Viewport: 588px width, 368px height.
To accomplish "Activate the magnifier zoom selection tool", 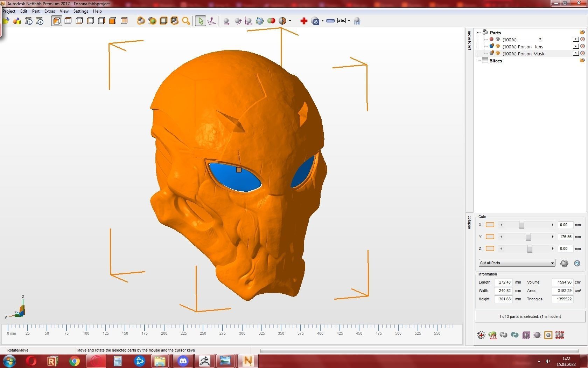I will 186,21.
